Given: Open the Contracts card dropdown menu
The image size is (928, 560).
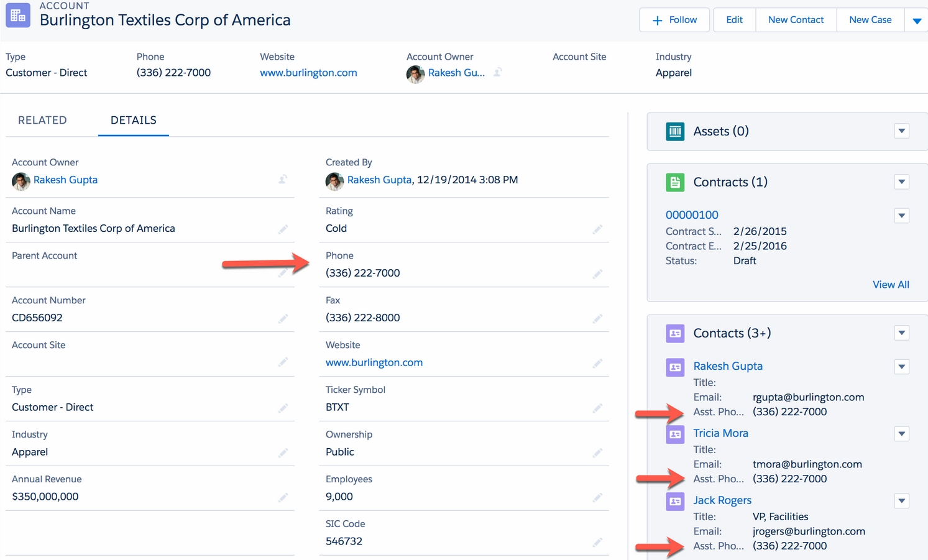Looking at the screenshot, I should pos(902,182).
